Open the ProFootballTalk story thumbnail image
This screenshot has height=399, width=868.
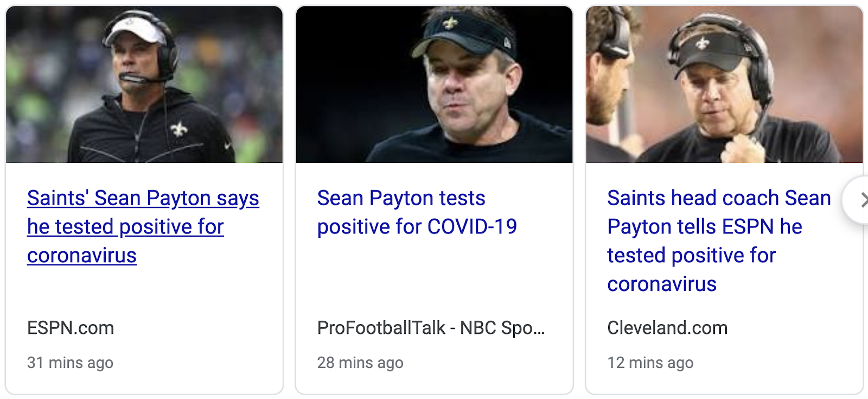[x=434, y=85]
